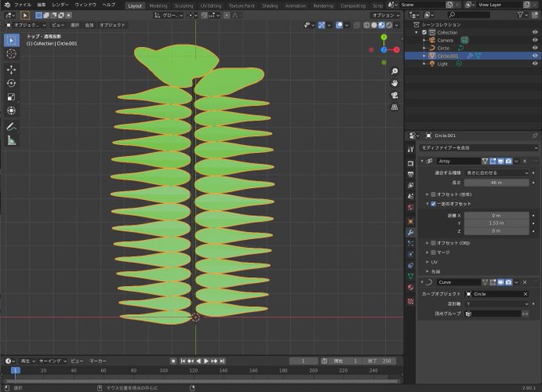Click the pan view hand icon

coord(395,84)
